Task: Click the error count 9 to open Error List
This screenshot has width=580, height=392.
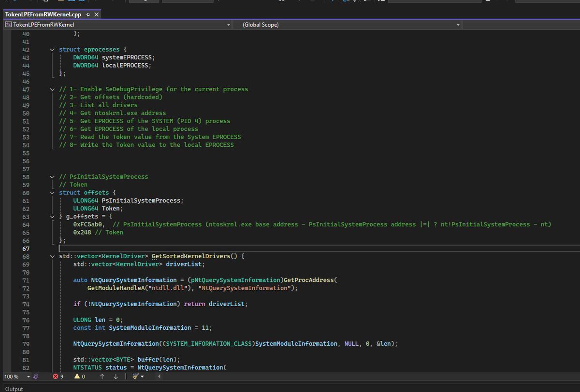Action: pos(61,377)
